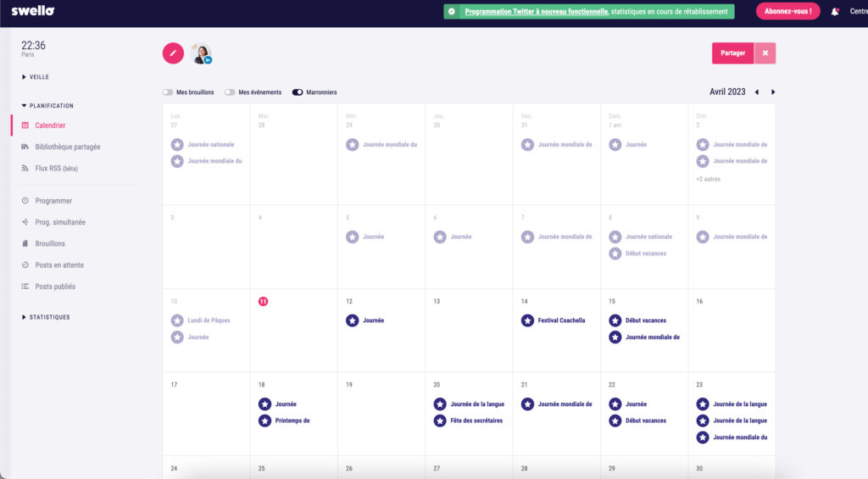Click the Bibliothèque partagée library icon
Viewport: 868px width, 479px height.
tap(25, 147)
